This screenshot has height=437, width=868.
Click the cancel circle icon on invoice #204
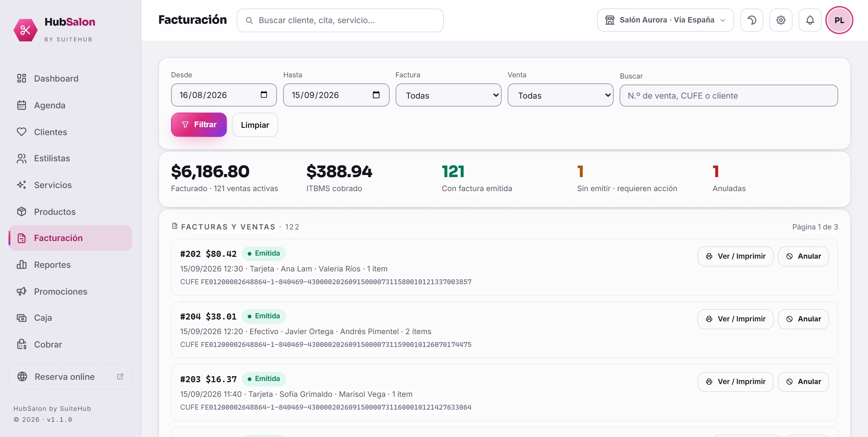[x=789, y=319]
